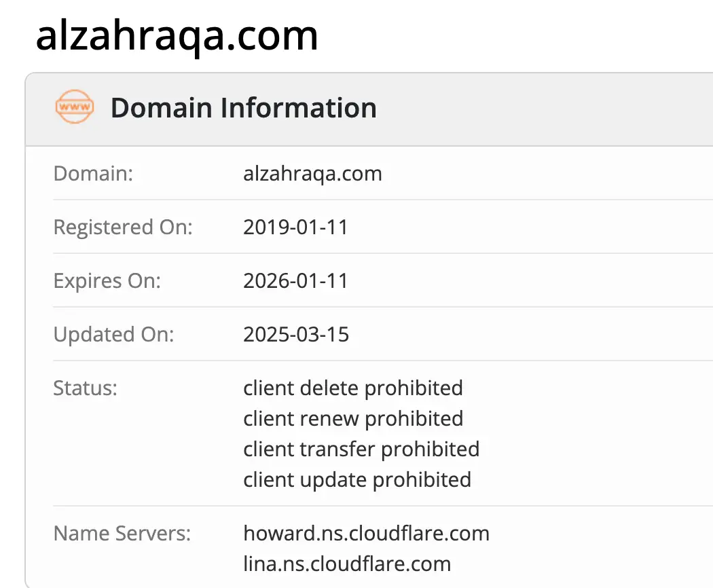Click the howard.ns.cloudflare.com name server
Screen dimensions: 713x588
click(367, 533)
